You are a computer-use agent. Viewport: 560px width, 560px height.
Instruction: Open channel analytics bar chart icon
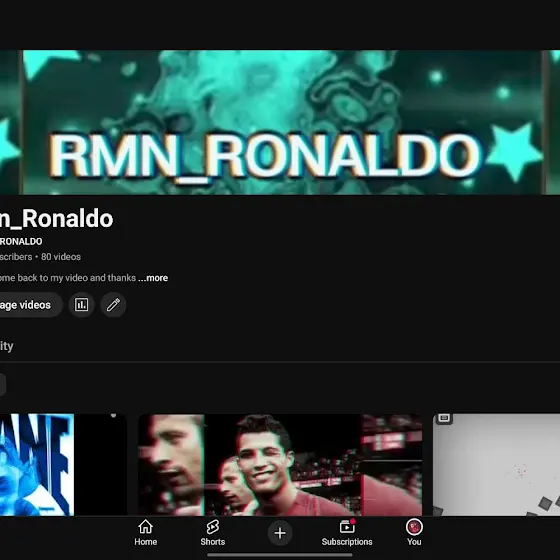(81, 305)
